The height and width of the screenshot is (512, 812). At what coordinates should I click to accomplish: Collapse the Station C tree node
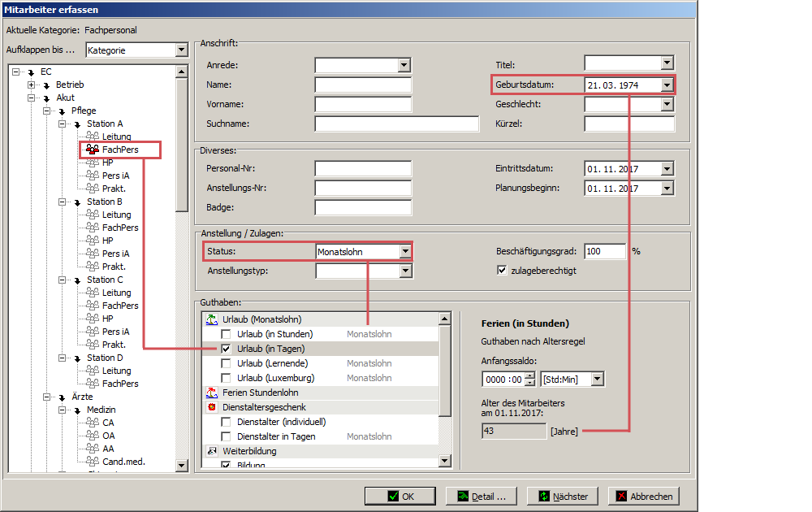[63, 280]
